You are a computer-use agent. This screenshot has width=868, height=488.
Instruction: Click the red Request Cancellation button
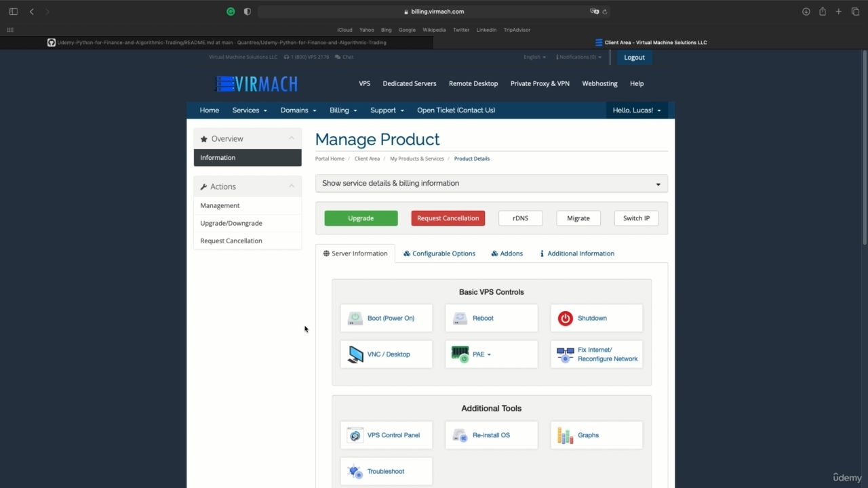pos(448,218)
